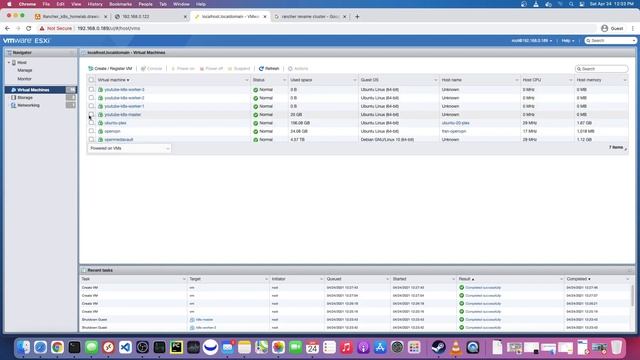Viewport: 640px width, 360px height.
Task: Click the VM icon beside openmediavault
Action: point(100,140)
